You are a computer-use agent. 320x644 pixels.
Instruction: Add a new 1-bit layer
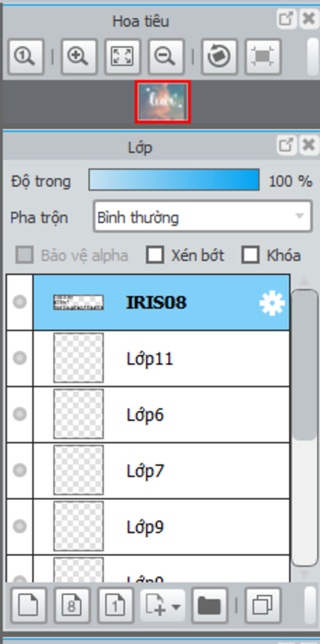[115, 606]
